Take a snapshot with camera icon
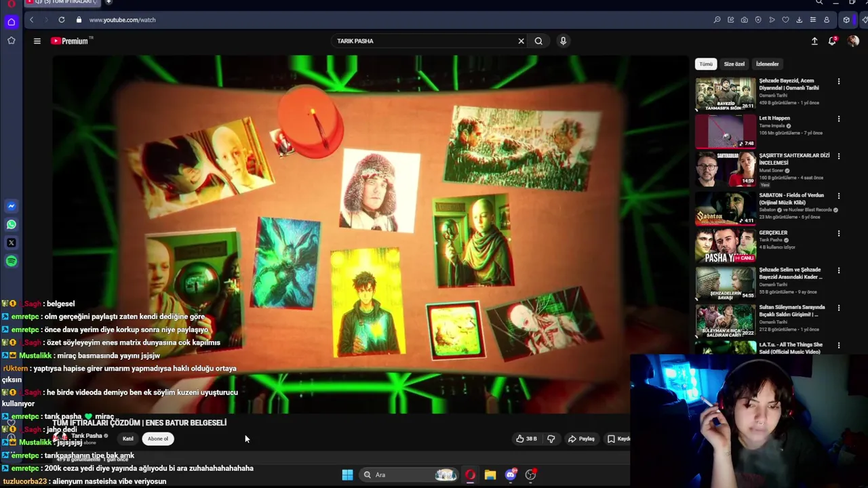The image size is (868, 488). click(744, 20)
